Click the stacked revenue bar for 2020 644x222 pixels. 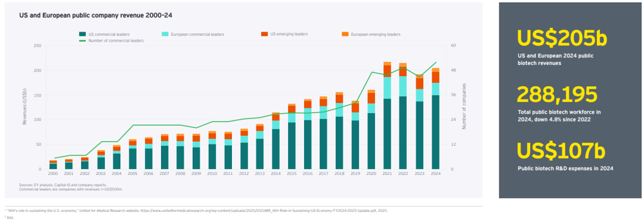point(371,129)
